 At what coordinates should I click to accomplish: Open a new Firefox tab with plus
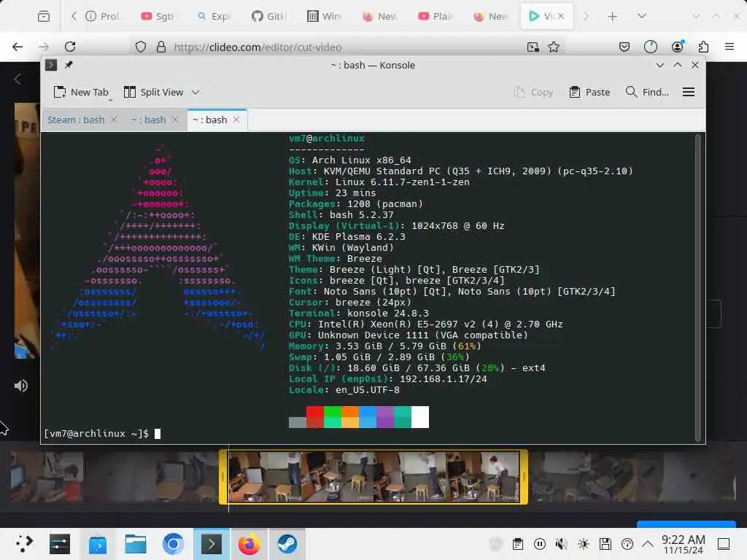coord(613,16)
